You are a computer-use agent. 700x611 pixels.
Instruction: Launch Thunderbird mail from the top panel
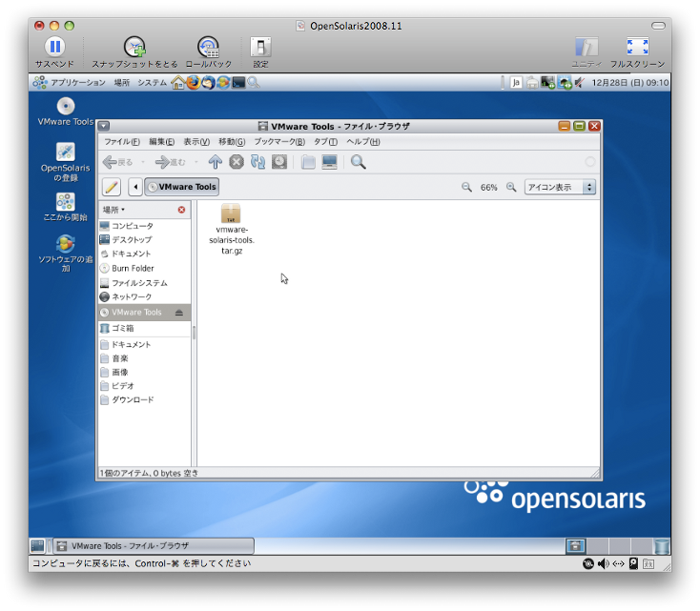[x=208, y=83]
